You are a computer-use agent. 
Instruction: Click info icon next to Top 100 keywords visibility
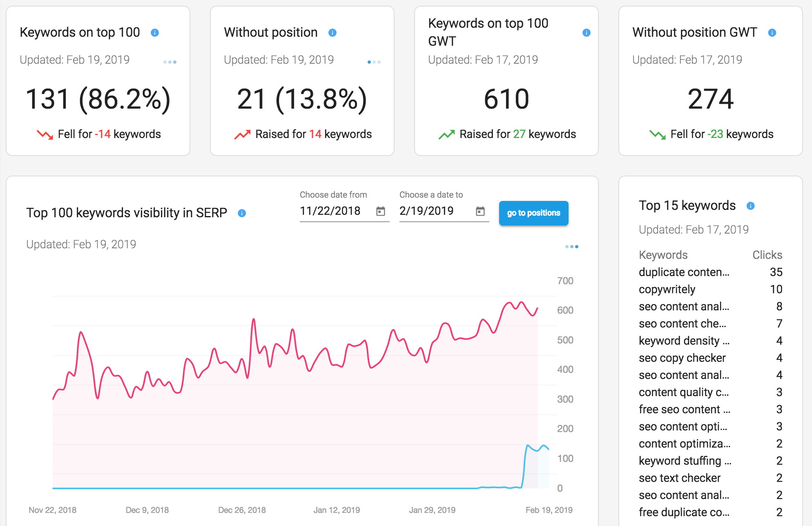[242, 213]
